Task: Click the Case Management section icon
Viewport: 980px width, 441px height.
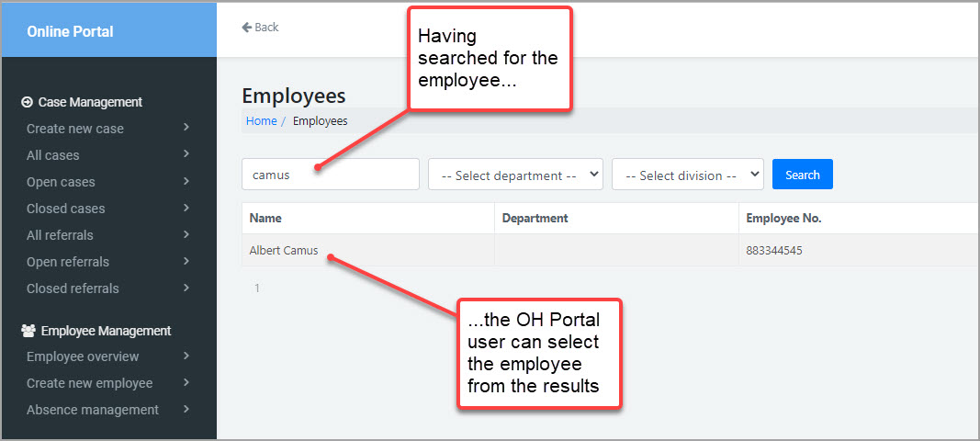Action: [28, 103]
